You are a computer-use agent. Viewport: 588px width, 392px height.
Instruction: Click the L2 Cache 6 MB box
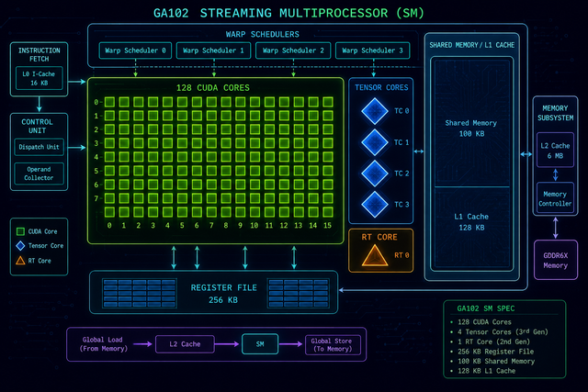[x=555, y=150]
